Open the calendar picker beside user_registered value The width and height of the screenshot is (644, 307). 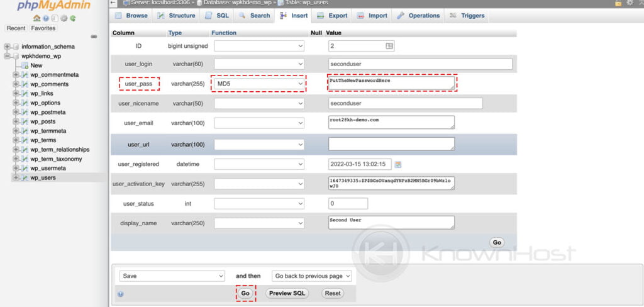[397, 164]
